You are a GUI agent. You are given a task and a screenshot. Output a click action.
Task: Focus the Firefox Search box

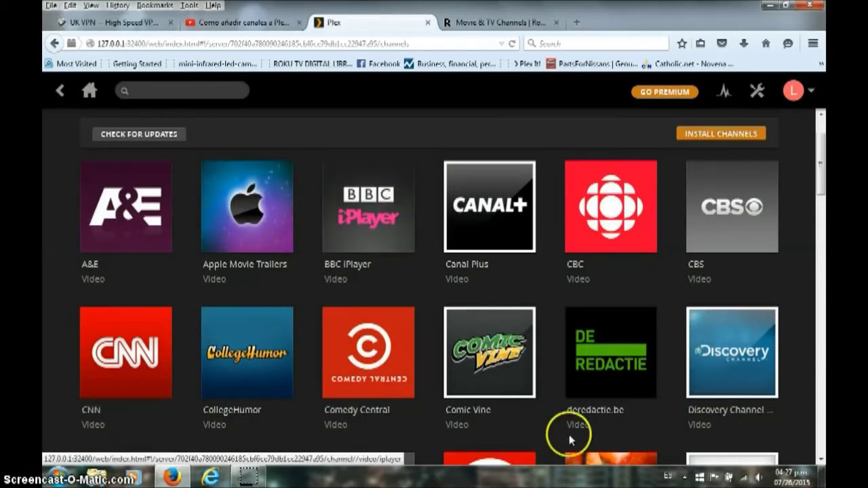tap(597, 43)
